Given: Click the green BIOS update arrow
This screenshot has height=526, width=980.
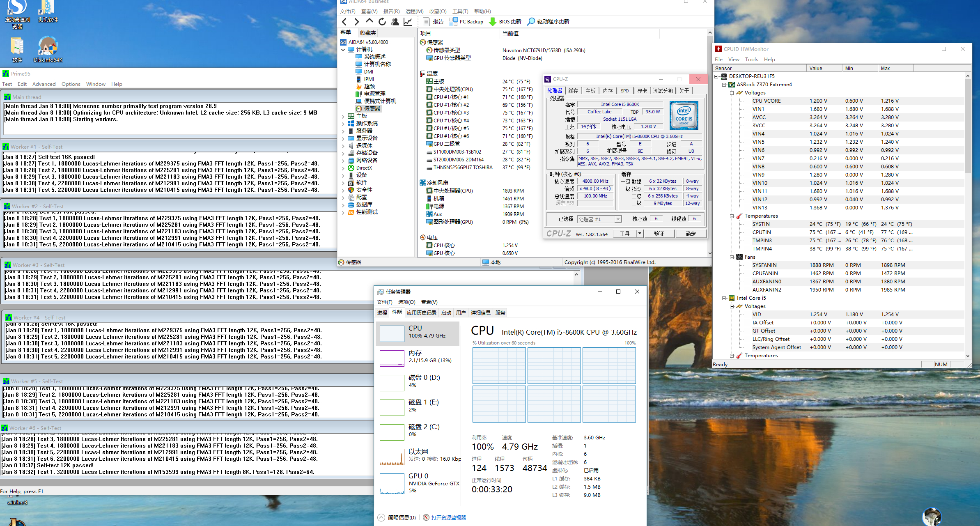Looking at the screenshot, I should pyautogui.click(x=493, y=22).
